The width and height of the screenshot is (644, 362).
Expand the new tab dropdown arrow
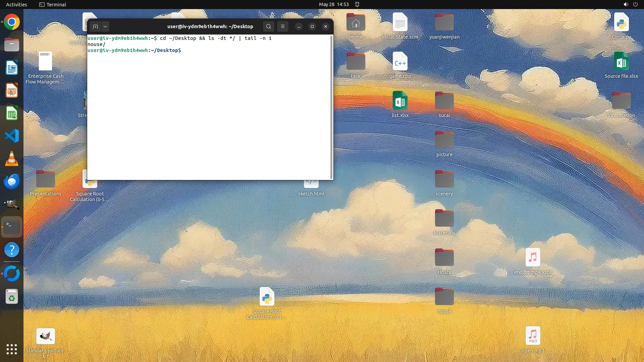[105, 26]
